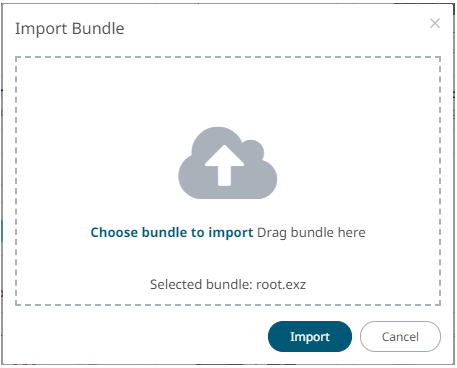Screen dimensions: 457x368
Task: Click the Drag bundle here text
Action: 311,232
